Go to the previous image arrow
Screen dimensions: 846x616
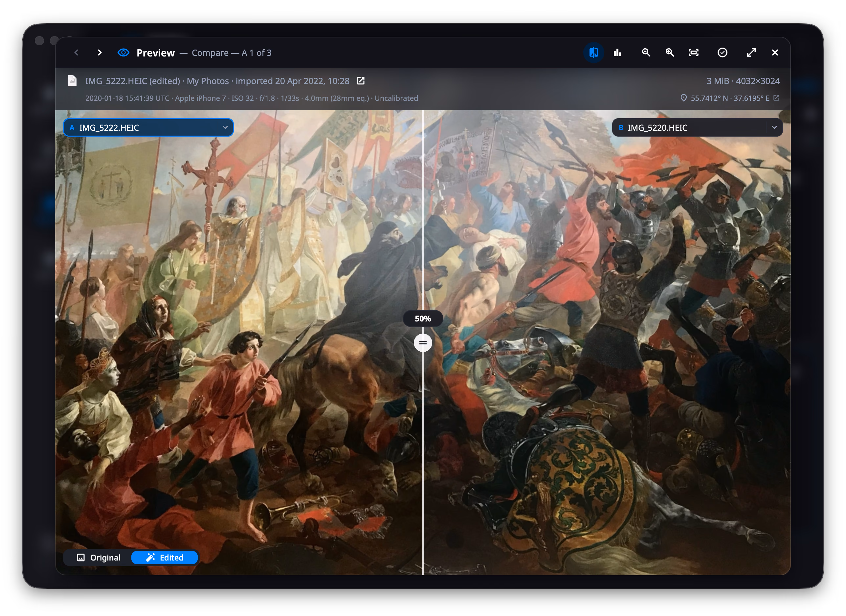coord(77,53)
